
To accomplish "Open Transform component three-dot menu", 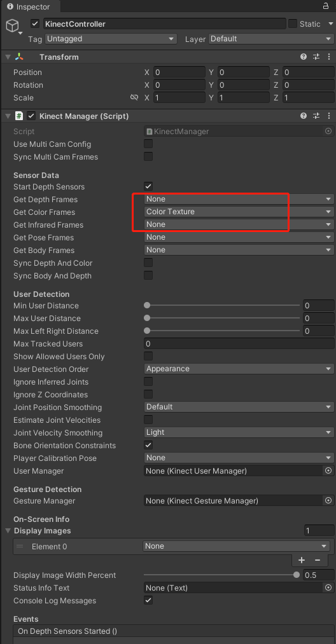I will click(328, 57).
